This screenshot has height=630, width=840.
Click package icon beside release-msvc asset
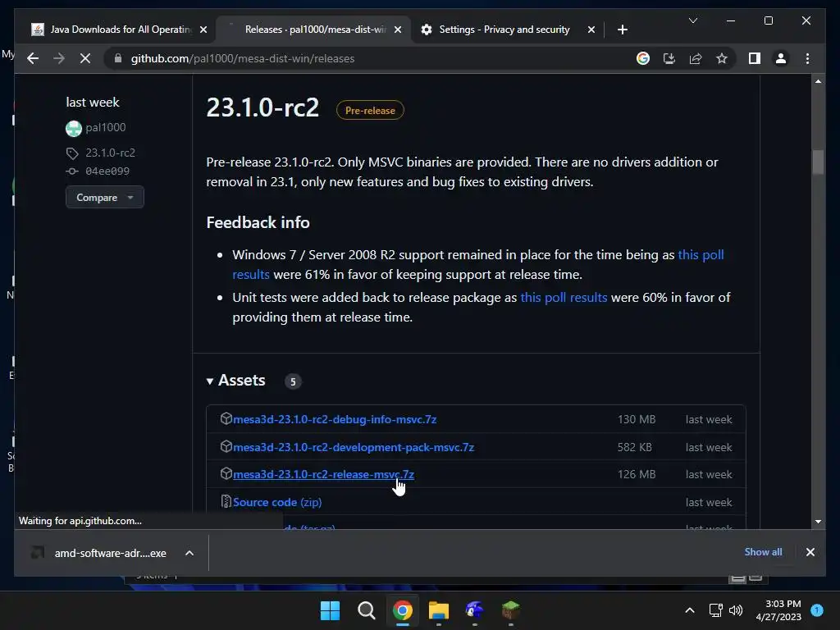[226, 473]
